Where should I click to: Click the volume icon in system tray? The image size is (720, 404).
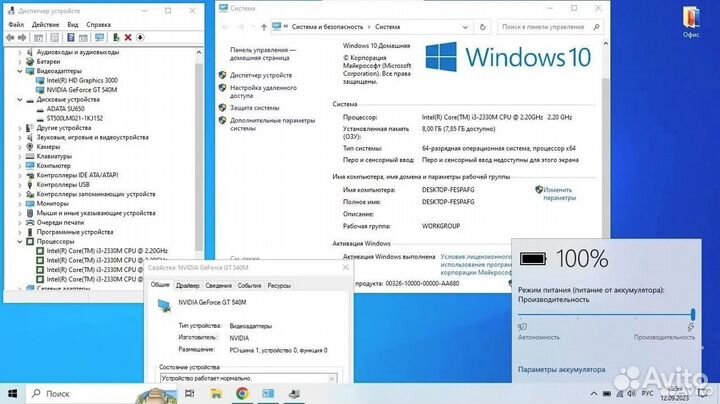click(x=631, y=394)
